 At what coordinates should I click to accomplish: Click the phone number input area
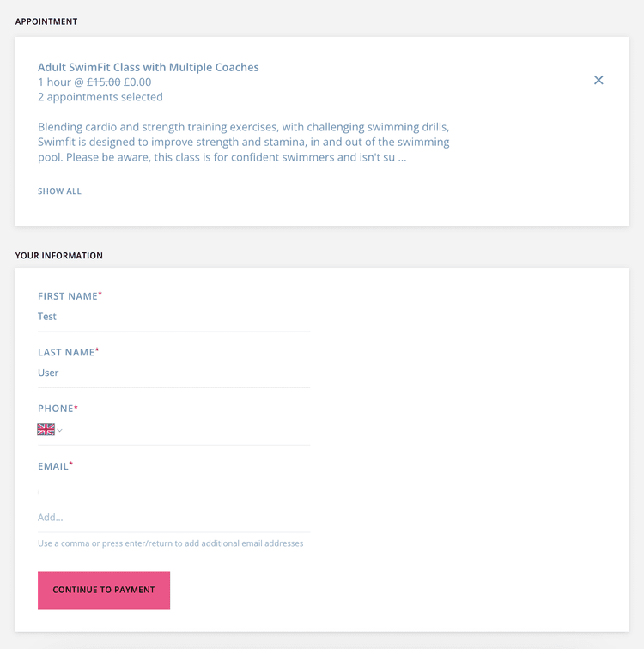tap(188, 430)
